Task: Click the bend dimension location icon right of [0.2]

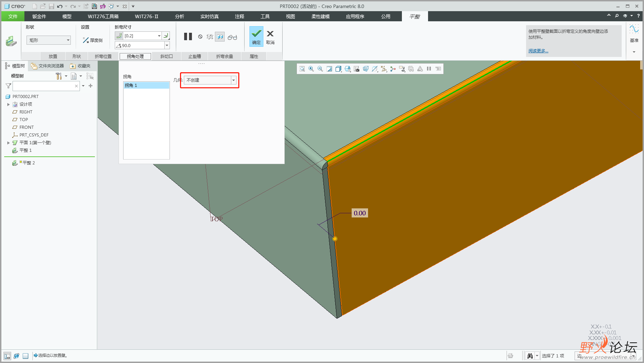Action: click(166, 36)
